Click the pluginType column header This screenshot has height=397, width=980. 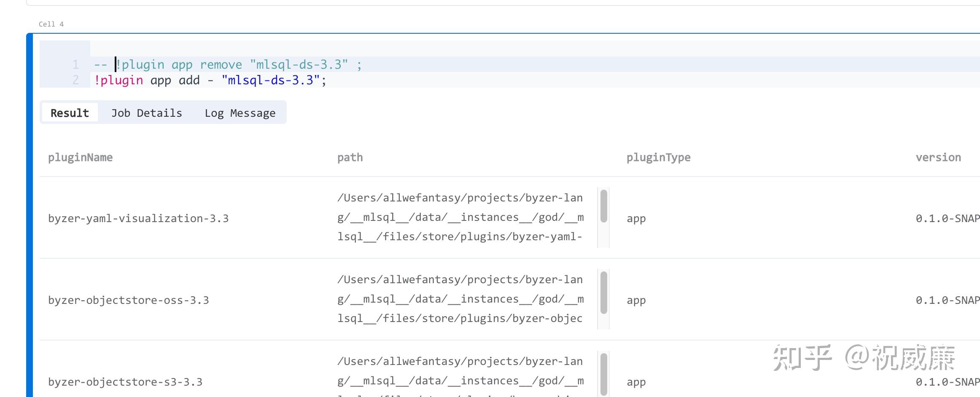[658, 158]
